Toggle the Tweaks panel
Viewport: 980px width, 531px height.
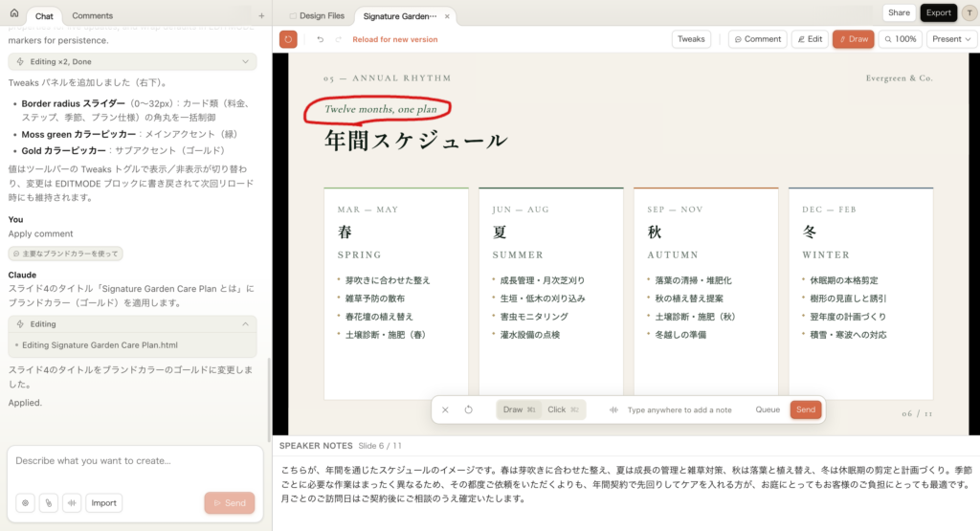(690, 39)
